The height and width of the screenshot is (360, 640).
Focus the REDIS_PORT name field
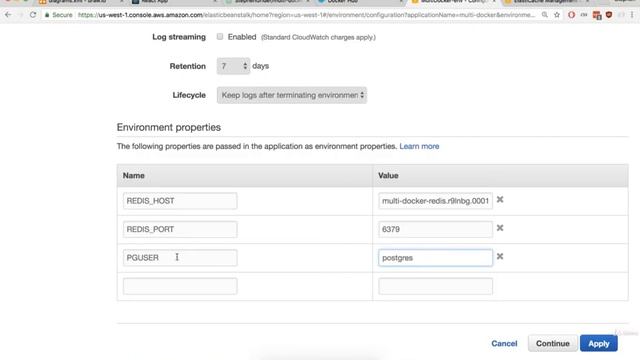click(x=180, y=229)
